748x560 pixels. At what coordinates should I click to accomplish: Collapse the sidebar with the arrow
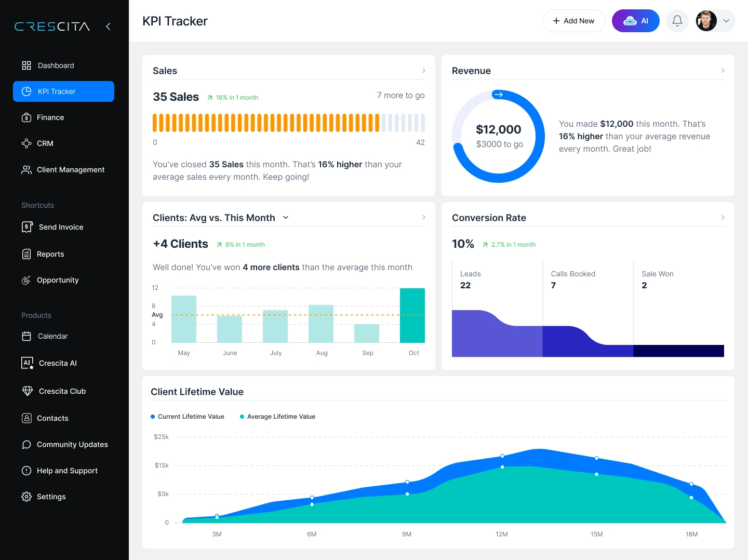click(x=108, y=26)
